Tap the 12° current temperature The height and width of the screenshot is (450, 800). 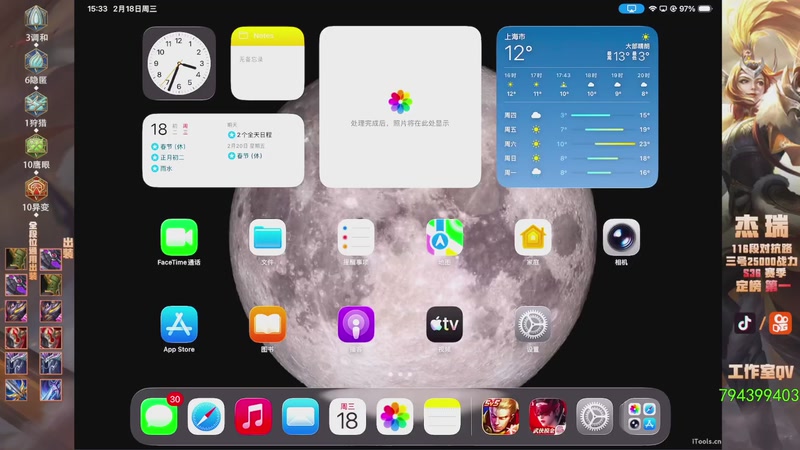pyautogui.click(x=518, y=53)
